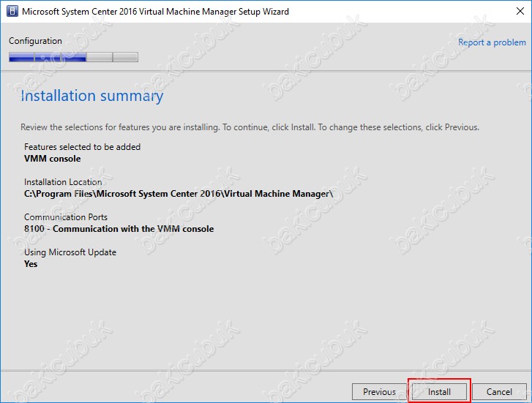Click the Configuration step label

[35, 41]
